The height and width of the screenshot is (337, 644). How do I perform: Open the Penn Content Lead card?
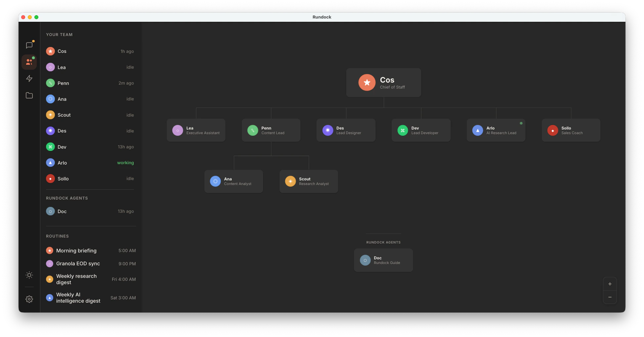[x=271, y=130]
